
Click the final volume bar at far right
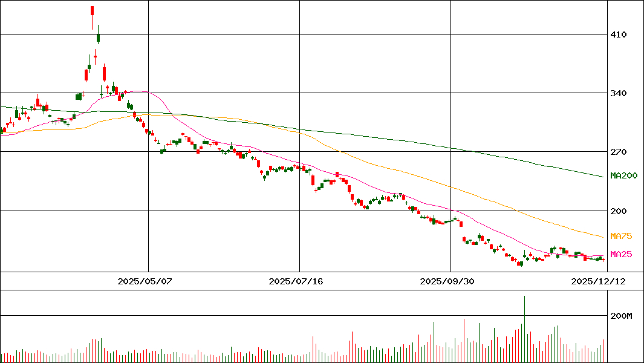coord(603,350)
